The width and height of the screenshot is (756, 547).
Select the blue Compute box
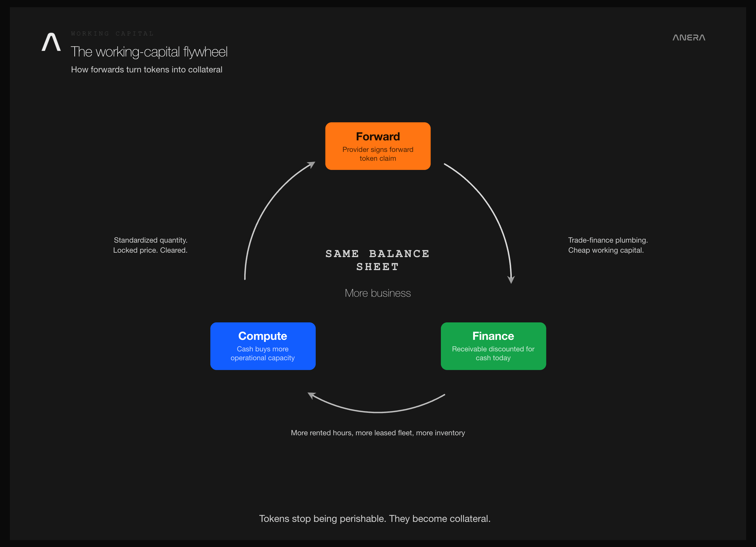[x=263, y=346]
